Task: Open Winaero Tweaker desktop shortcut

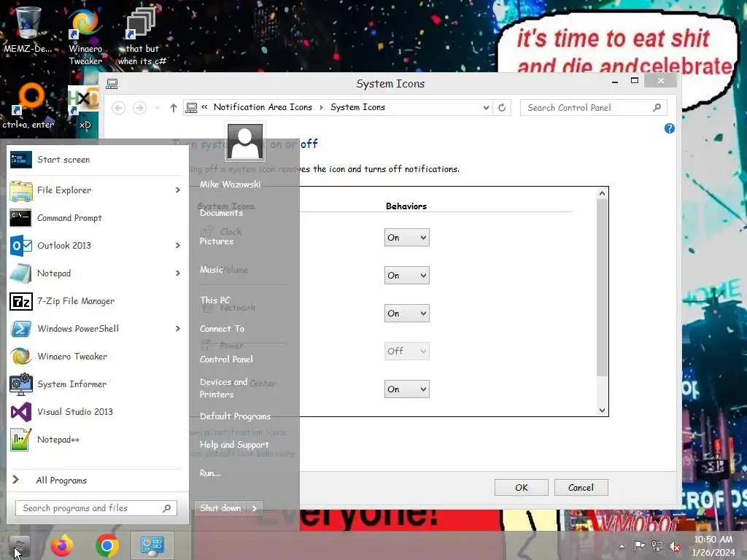Action: click(85, 36)
